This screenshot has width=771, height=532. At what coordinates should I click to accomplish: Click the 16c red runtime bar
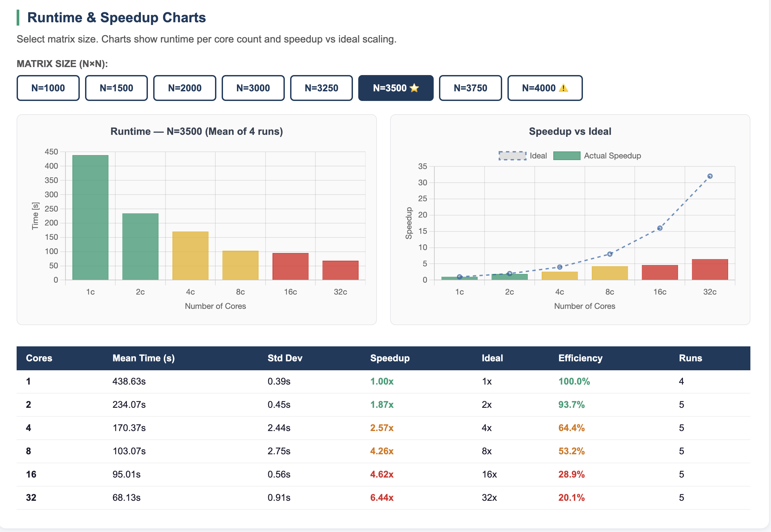(290, 266)
